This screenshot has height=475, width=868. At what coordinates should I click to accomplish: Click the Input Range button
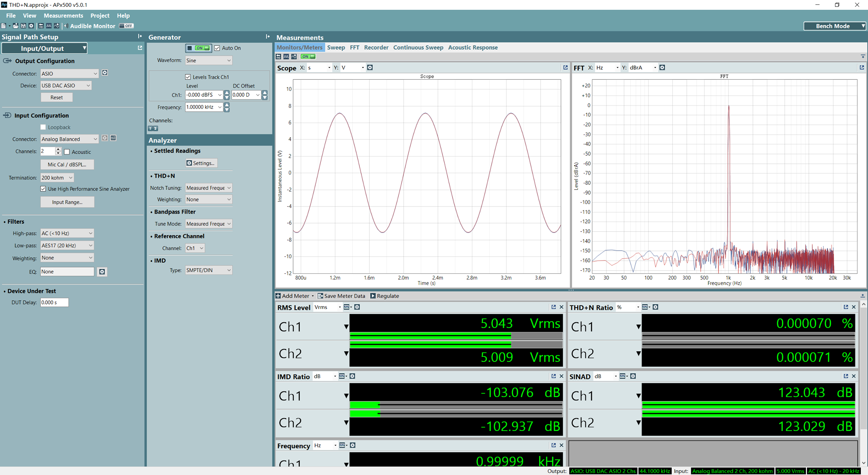pyautogui.click(x=67, y=202)
